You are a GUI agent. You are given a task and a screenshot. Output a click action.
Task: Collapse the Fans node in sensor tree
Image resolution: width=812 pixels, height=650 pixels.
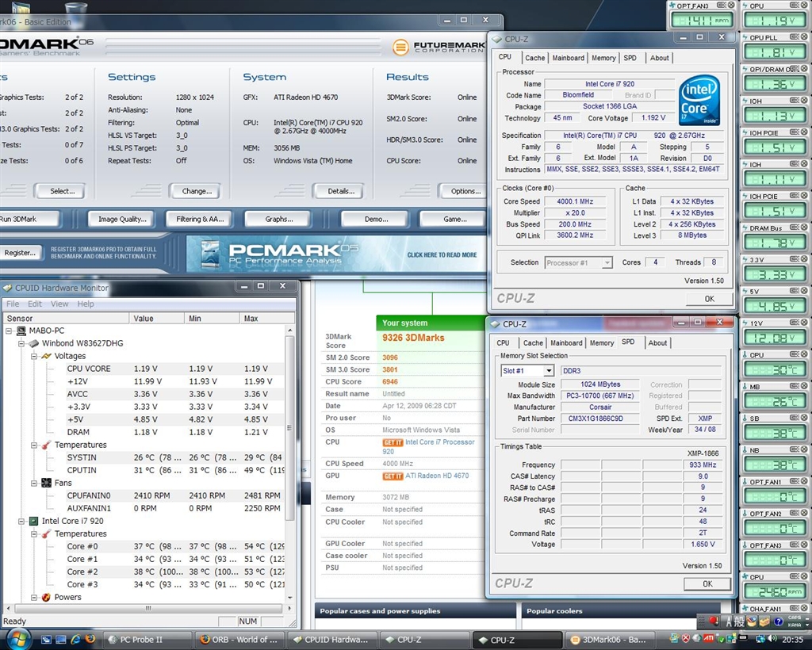36,483
